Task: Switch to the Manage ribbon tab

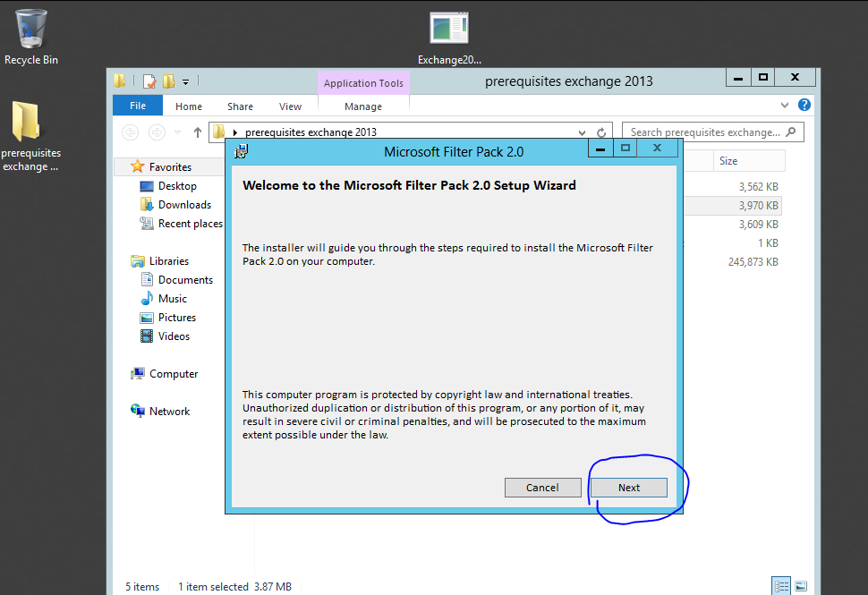Action: point(363,106)
